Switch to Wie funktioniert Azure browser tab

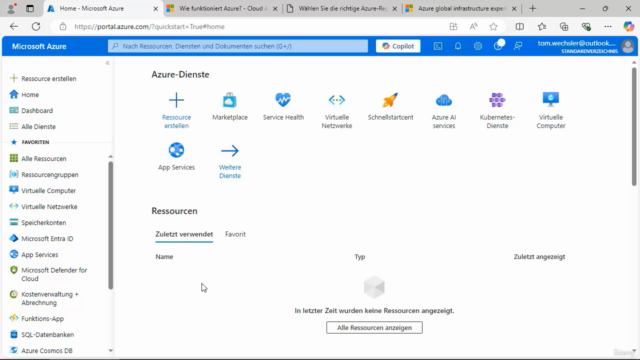point(222,9)
